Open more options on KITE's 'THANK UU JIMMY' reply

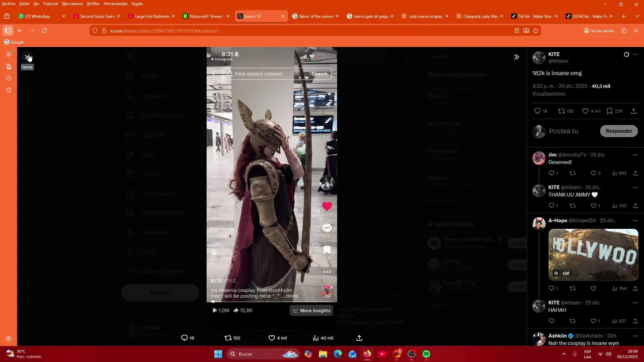coord(635,187)
